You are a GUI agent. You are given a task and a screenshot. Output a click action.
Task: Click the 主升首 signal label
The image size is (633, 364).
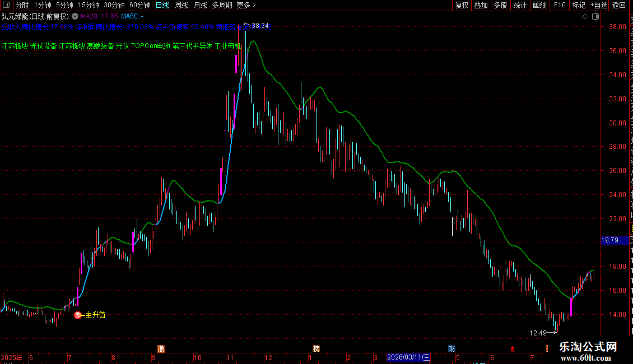[95, 315]
